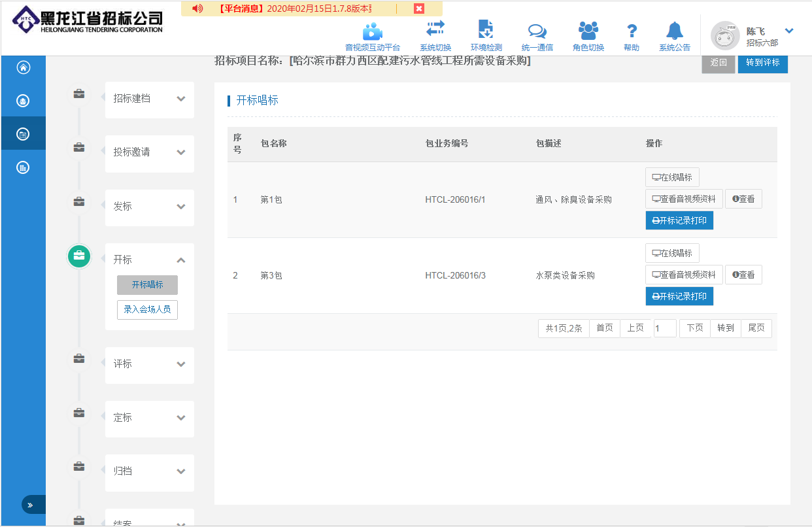Expand the 招标建档 section

coord(181,99)
